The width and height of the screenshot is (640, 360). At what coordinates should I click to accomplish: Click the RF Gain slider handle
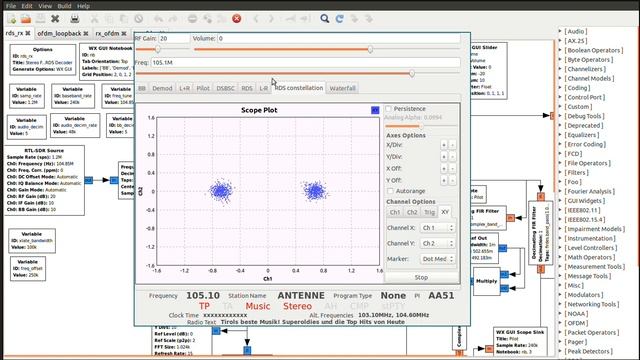158,49
